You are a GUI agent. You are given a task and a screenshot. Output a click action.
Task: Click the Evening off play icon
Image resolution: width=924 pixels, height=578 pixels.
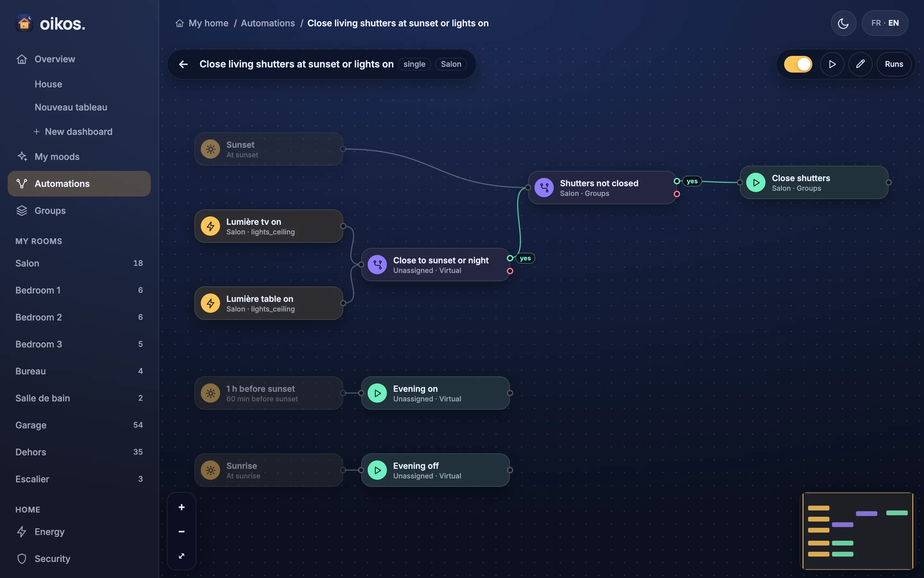click(x=377, y=470)
